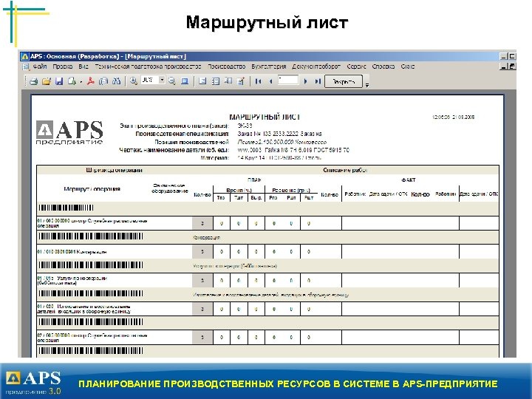
Task: Go to the first page
Action: click(258, 81)
